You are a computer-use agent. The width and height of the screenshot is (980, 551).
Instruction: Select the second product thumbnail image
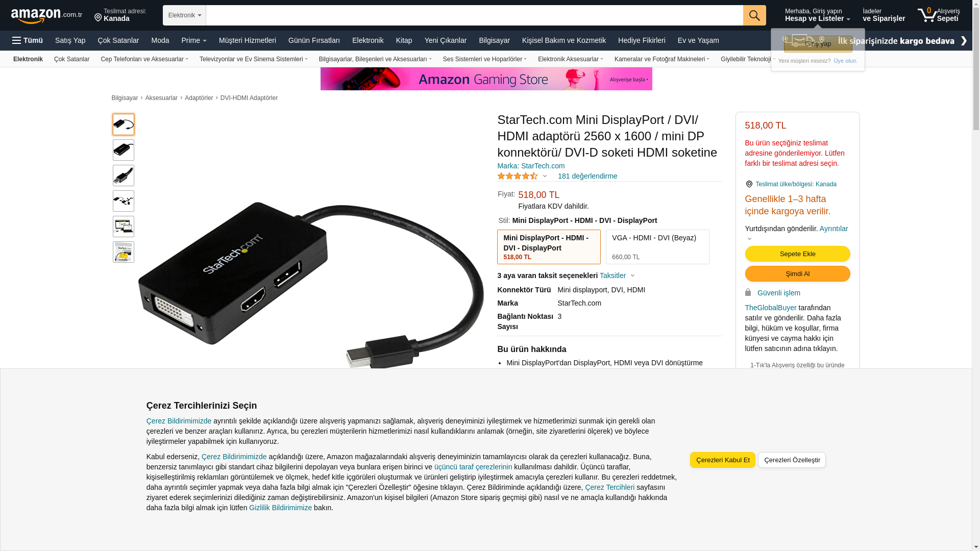coord(124,150)
